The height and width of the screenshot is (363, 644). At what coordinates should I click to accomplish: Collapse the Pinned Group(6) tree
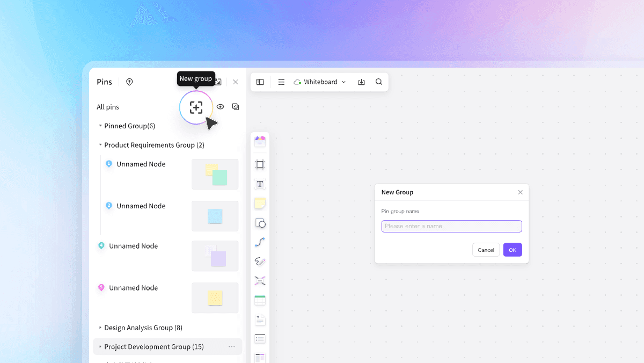click(100, 126)
